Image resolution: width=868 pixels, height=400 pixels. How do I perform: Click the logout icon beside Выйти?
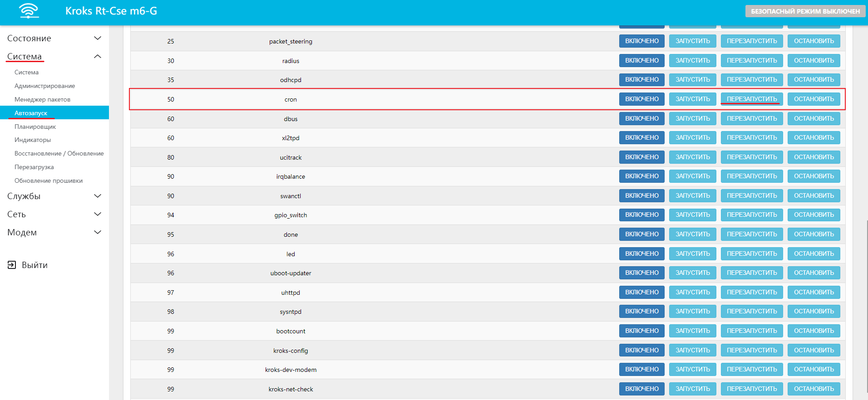(12, 265)
